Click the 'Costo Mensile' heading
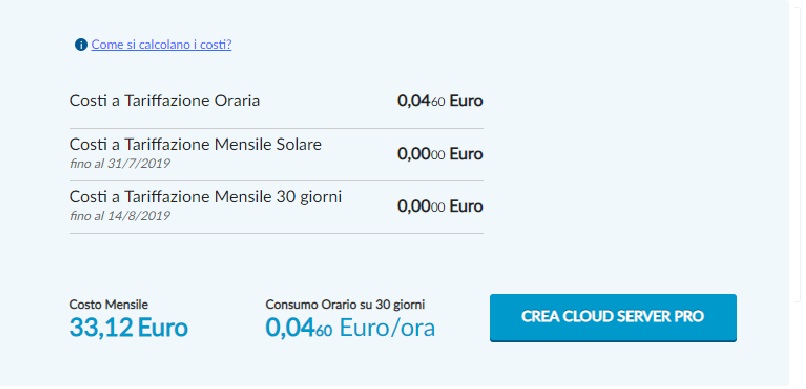 coord(108,305)
